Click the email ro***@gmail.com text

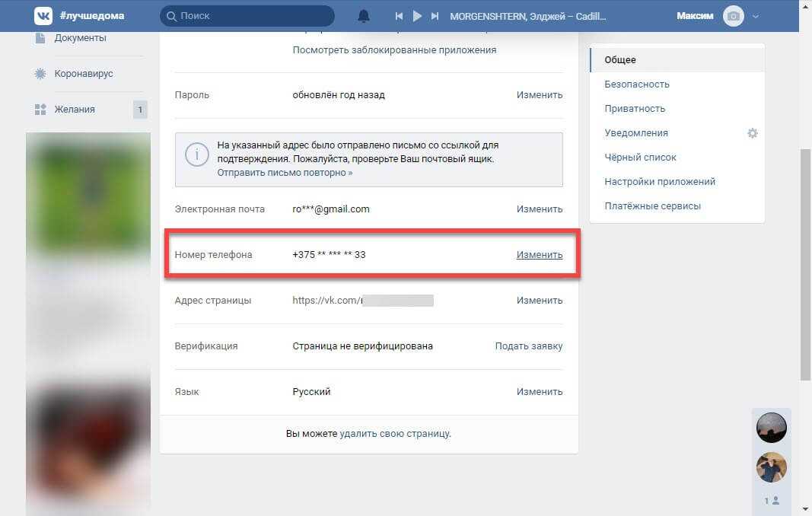tap(331, 209)
